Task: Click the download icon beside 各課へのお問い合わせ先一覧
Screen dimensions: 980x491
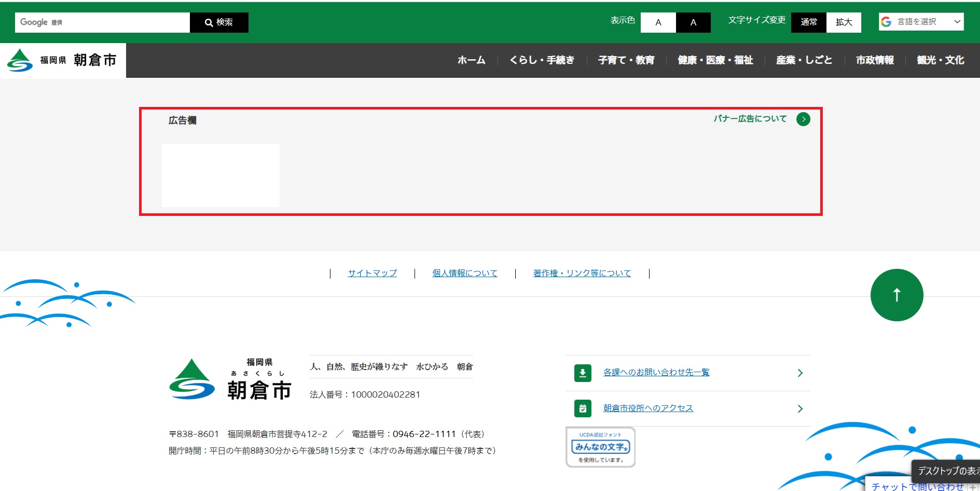Action: tap(583, 373)
